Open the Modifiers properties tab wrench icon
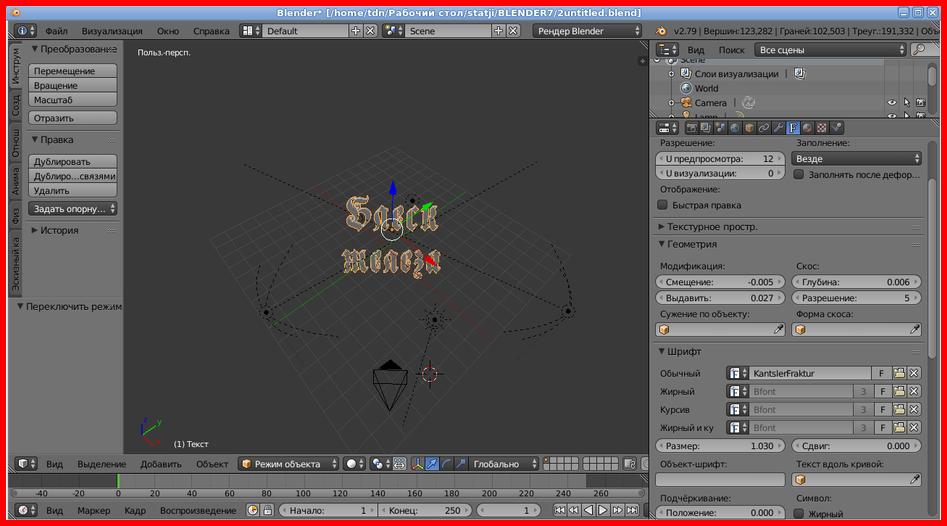Viewport: 947px width, 526px height. pyautogui.click(x=778, y=128)
